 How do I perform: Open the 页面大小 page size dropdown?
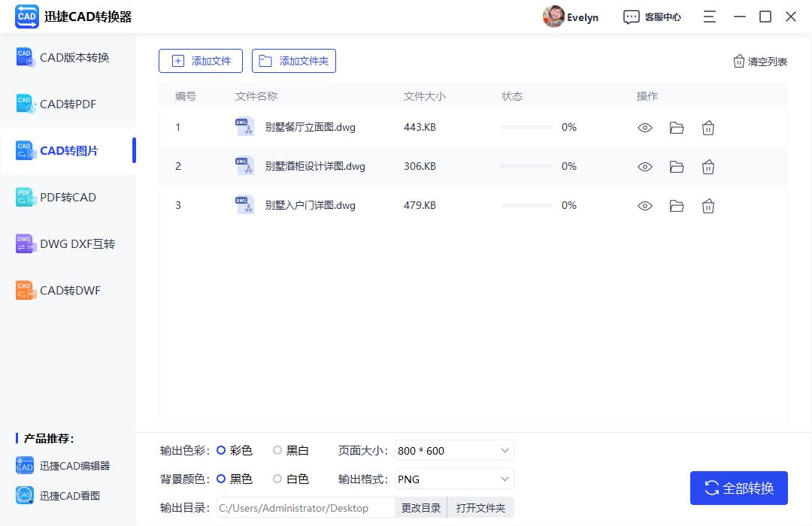(x=453, y=450)
